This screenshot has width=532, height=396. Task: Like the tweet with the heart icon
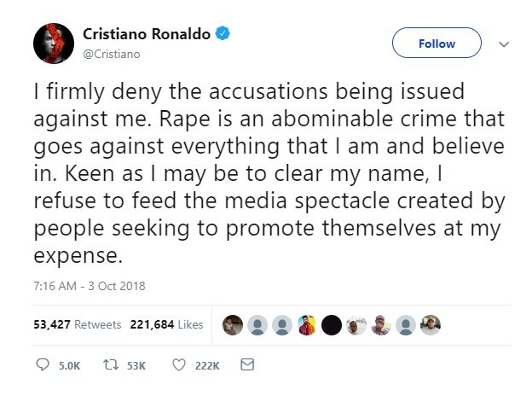point(178,365)
